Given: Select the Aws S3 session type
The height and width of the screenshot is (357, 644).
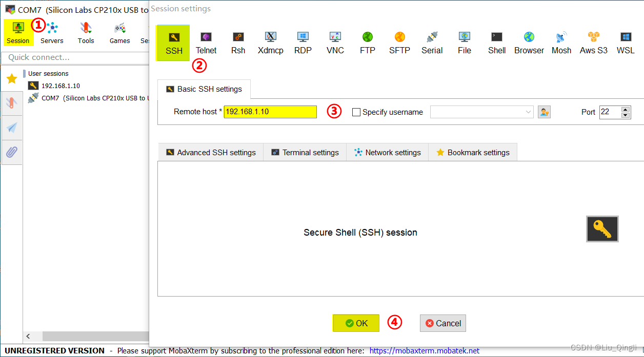Looking at the screenshot, I should [594, 43].
